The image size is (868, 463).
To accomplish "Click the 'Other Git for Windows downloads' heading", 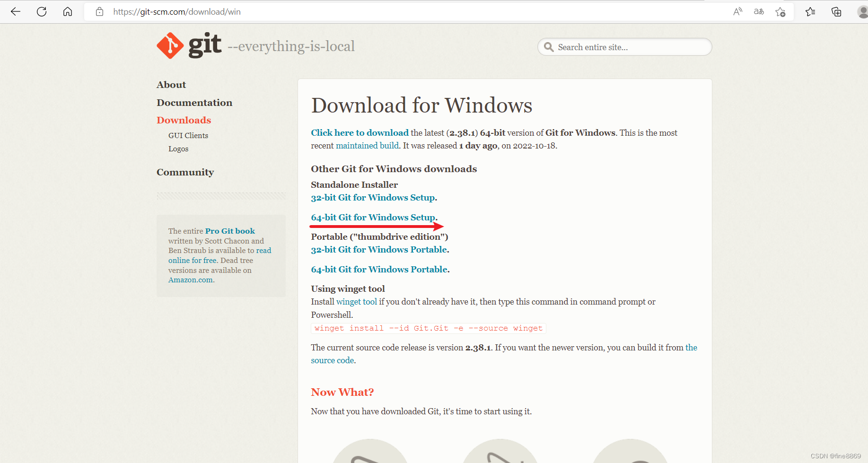I will [394, 169].
